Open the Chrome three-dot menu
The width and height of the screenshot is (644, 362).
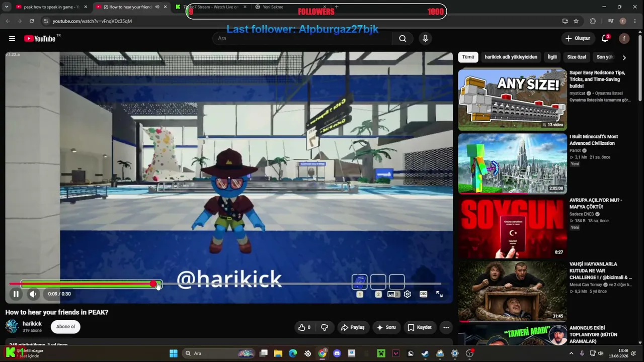635,21
